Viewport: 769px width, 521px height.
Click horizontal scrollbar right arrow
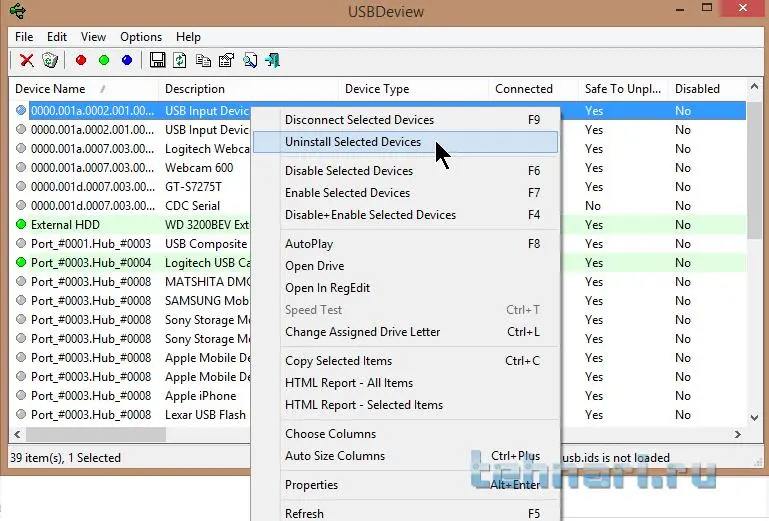(738, 434)
